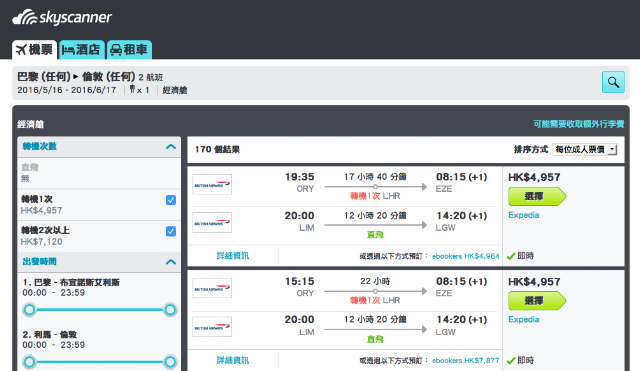Click the Skyscanner logo
This screenshot has height=371, width=640.
point(62,17)
